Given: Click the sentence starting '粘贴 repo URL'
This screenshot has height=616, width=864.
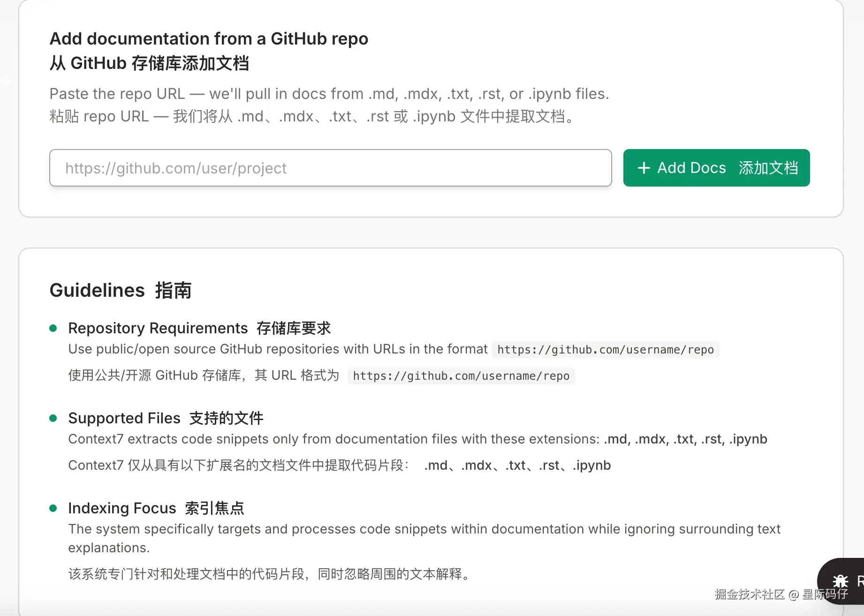Looking at the screenshot, I should pos(312,116).
